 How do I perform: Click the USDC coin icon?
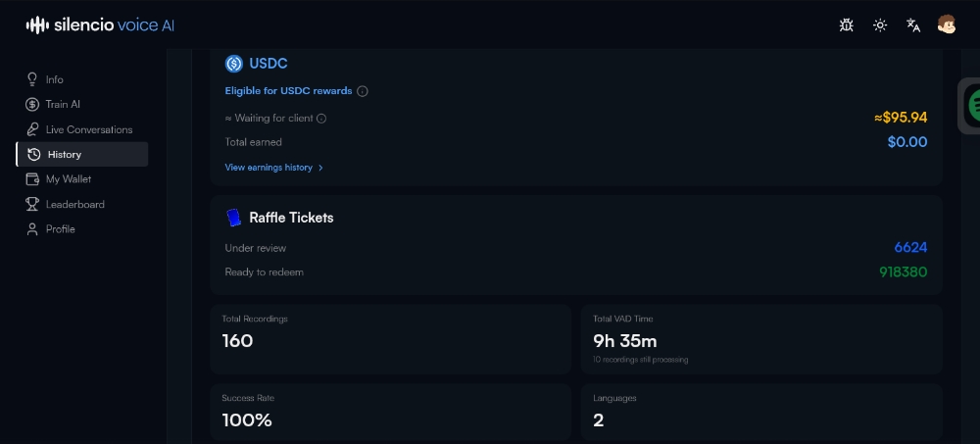pyautogui.click(x=234, y=64)
